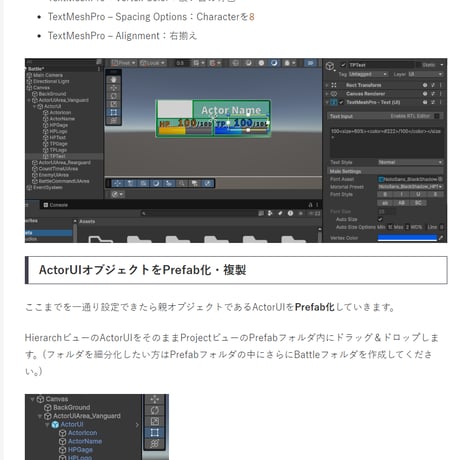The image size is (460, 460).
Task: Select the Rotate tool in upper Unity screenshot
Action: [x=113, y=96]
